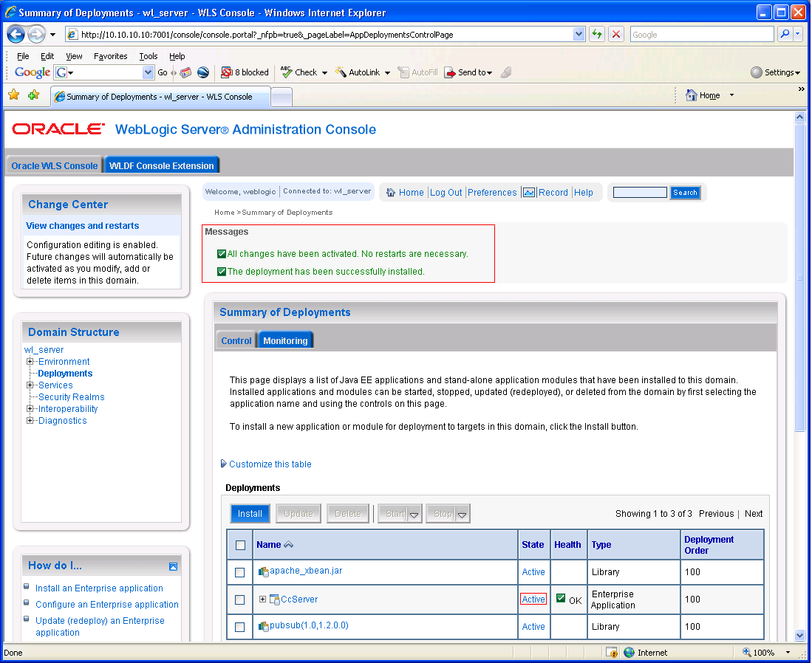812x663 pixels.
Task: Click the search magnifier next to Google box
Action: pyautogui.click(x=785, y=34)
